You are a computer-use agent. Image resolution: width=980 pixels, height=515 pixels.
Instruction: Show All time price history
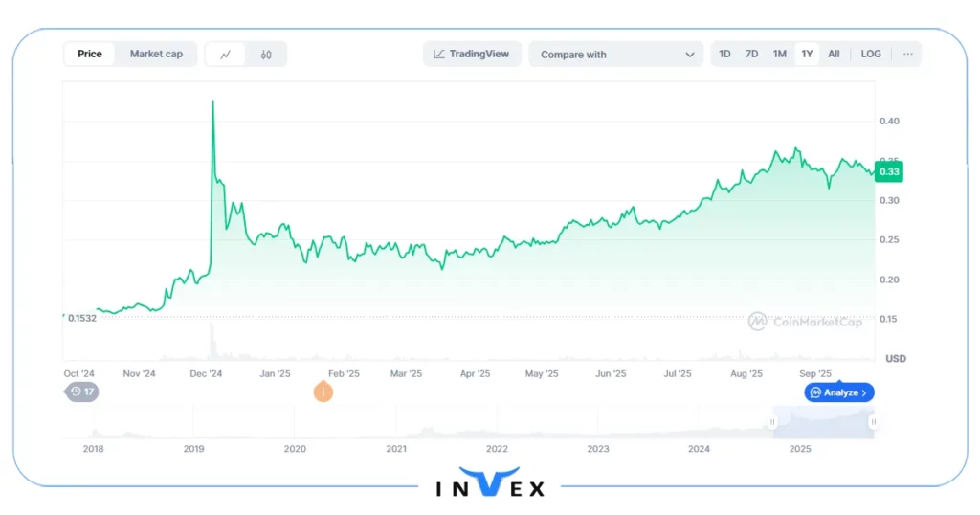point(834,55)
